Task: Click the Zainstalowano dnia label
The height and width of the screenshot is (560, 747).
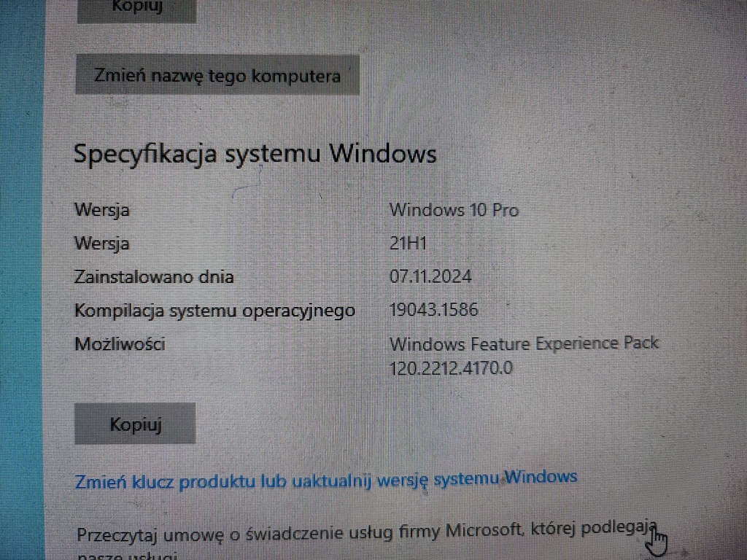Action: 154,276
